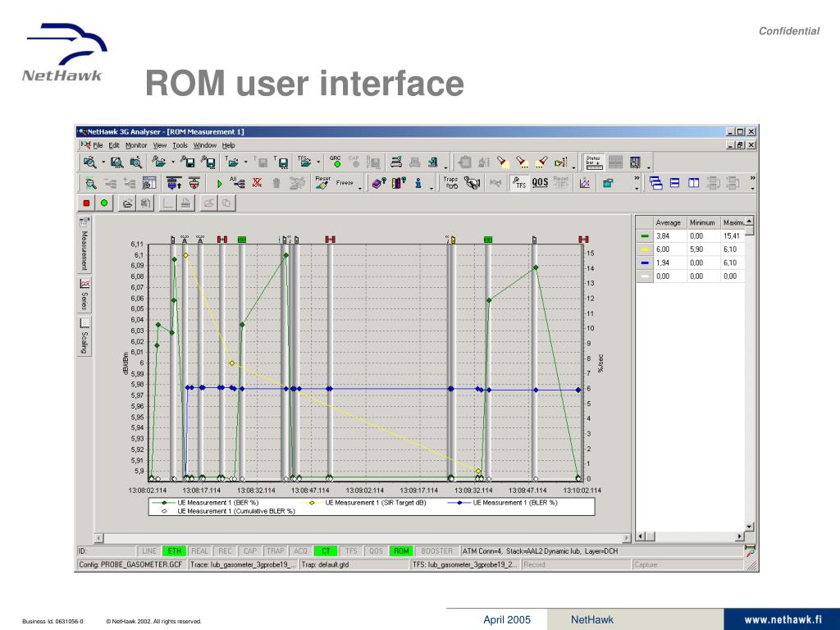The height and width of the screenshot is (630, 840).
Task: Click the first red flashlight marker icon
Action: pyautogui.click(x=503, y=162)
